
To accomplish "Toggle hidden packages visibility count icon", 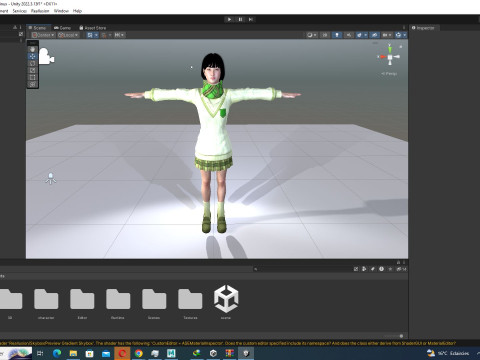I will (x=401, y=269).
